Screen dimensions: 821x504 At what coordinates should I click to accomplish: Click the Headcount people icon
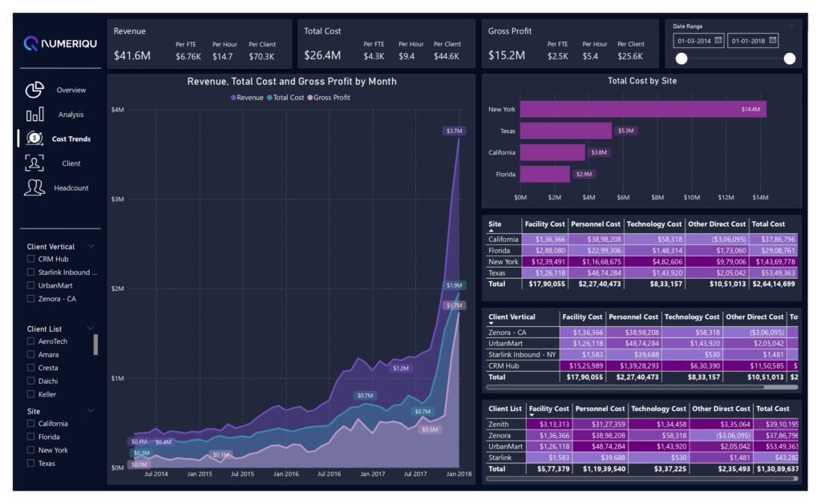point(34,187)
